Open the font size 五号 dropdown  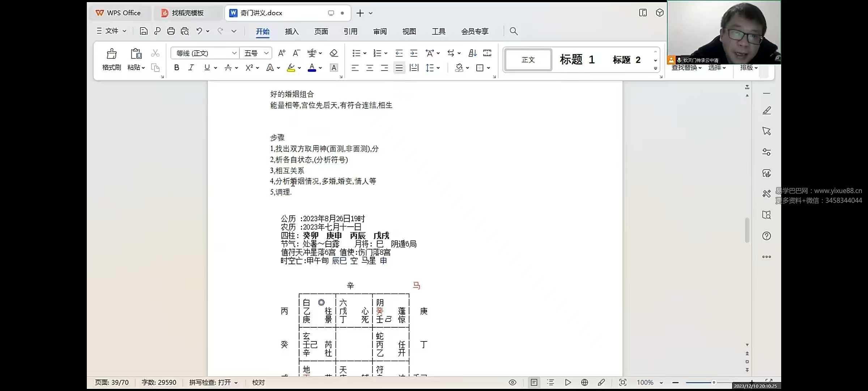click(267, 53)
